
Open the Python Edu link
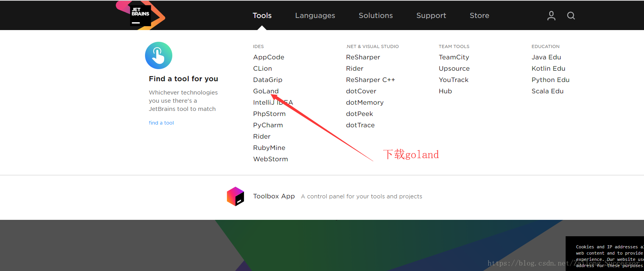click(550, 80)
